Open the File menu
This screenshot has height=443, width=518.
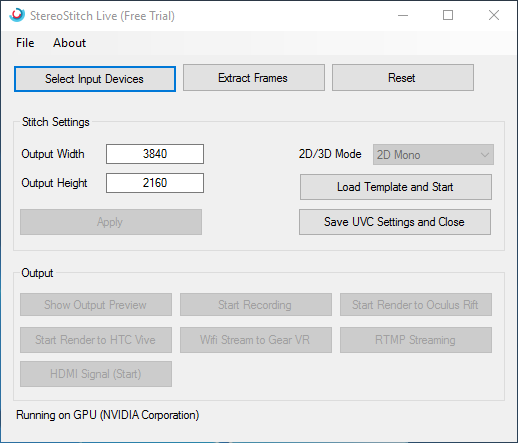pos(25,43)
